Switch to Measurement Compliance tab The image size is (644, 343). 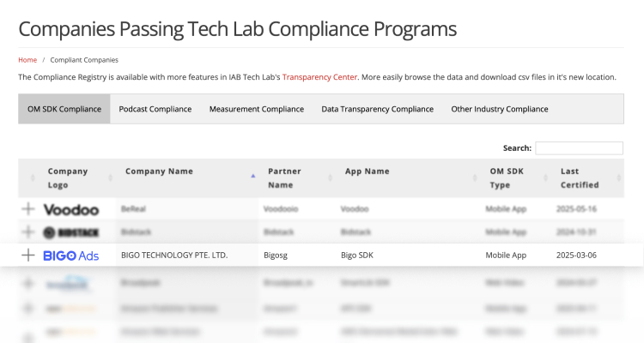pyautogui.click(x=256, y=109)
